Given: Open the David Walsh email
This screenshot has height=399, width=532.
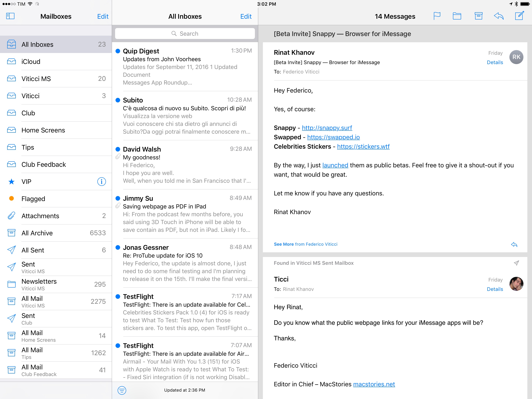Looking at the screenshot, I should click(x=186, y=165).
